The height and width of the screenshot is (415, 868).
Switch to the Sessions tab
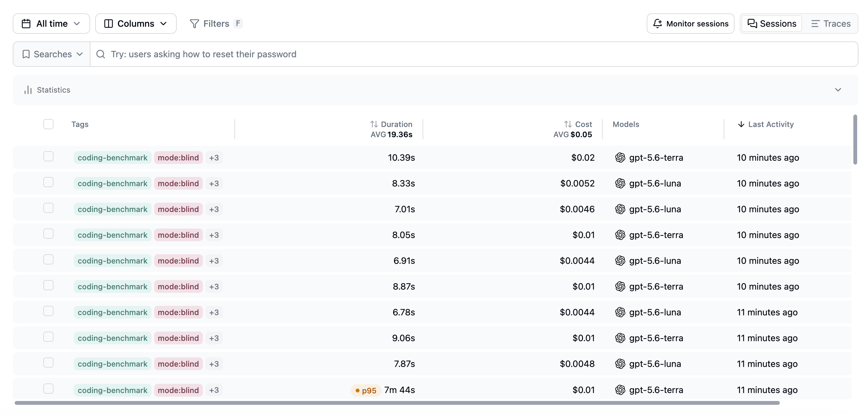pyautogui.click(x=772, y=24)
